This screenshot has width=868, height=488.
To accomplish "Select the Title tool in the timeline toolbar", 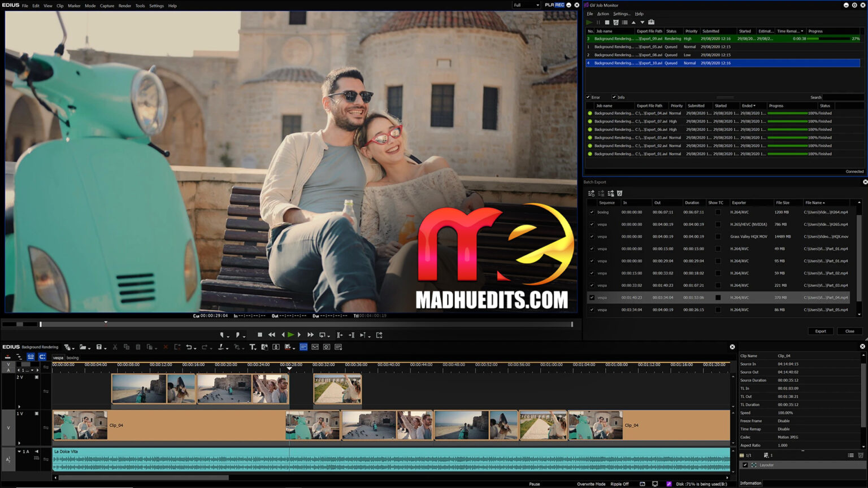I will click(x=253, y=347).
